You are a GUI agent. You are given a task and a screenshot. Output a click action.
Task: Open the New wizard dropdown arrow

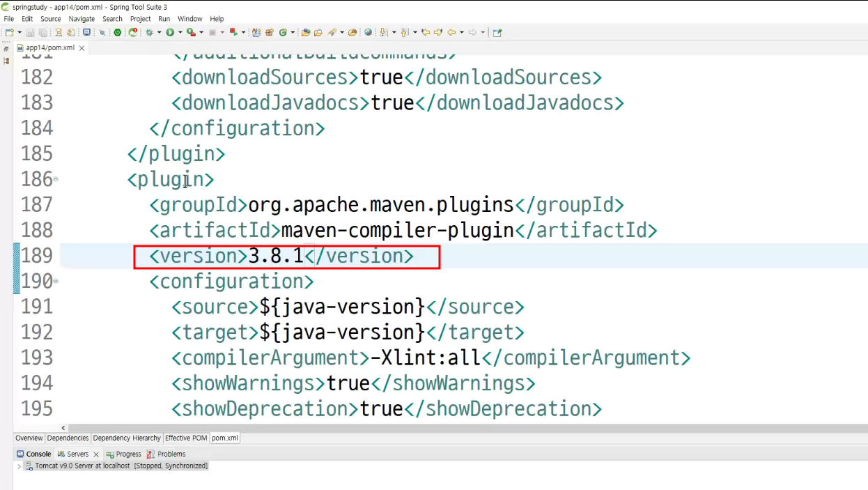click(20, 32)
